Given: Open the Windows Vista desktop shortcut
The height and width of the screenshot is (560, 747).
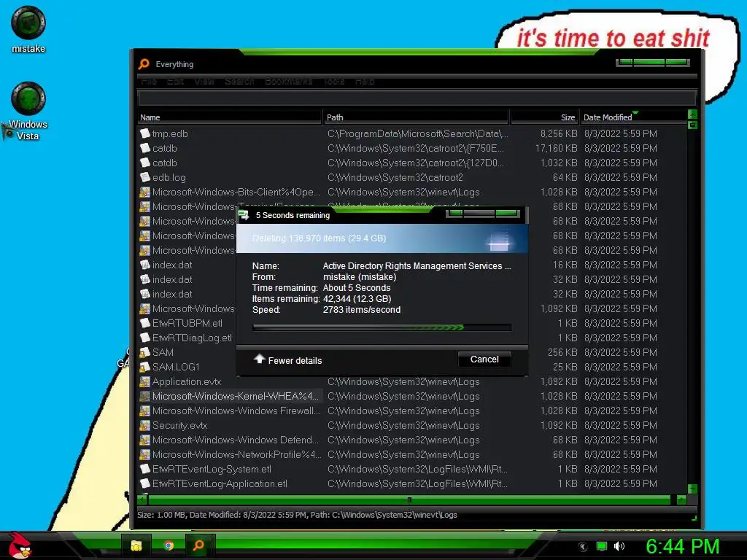Looking at the screenshot, I should 28,111.
